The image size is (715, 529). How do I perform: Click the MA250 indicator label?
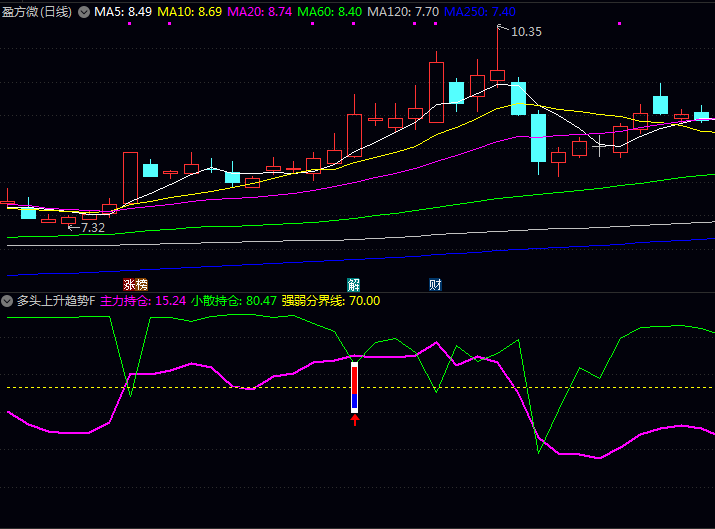click(x=480, y=12)
